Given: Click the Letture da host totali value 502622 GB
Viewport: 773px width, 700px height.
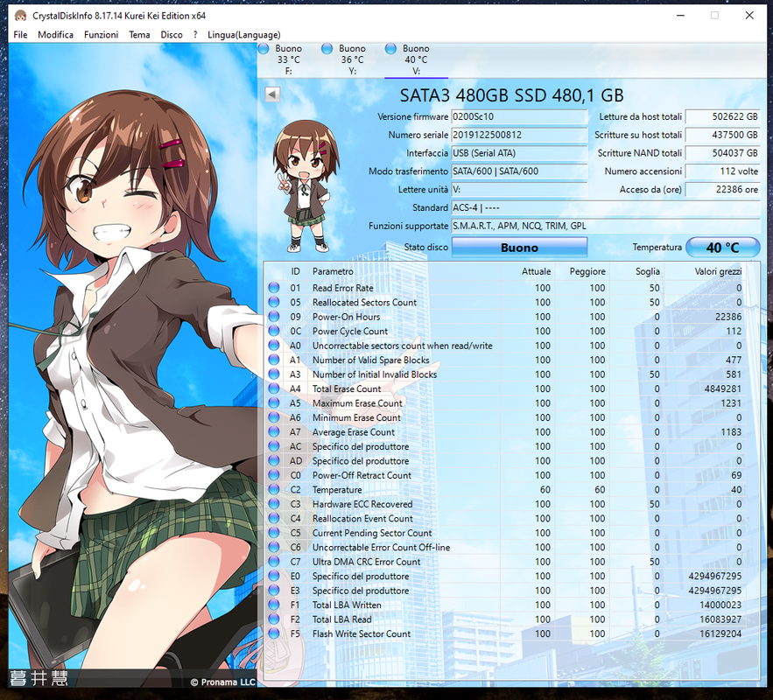Looking at the screenshot, I should point(723,116).
